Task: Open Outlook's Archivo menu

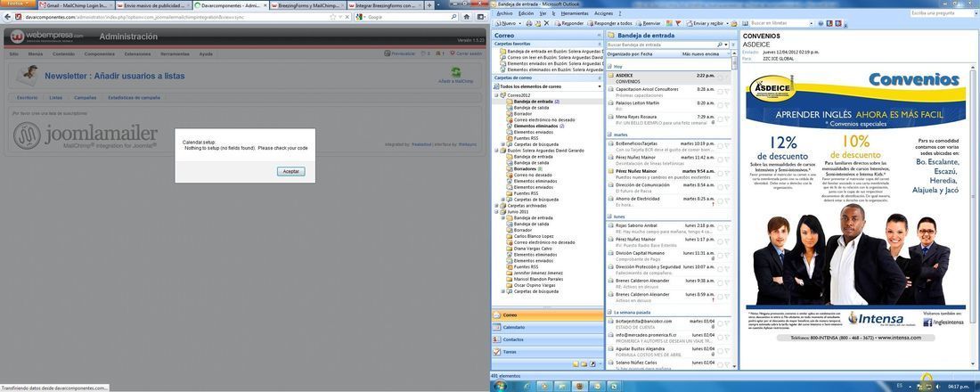Action: (504, 13)
